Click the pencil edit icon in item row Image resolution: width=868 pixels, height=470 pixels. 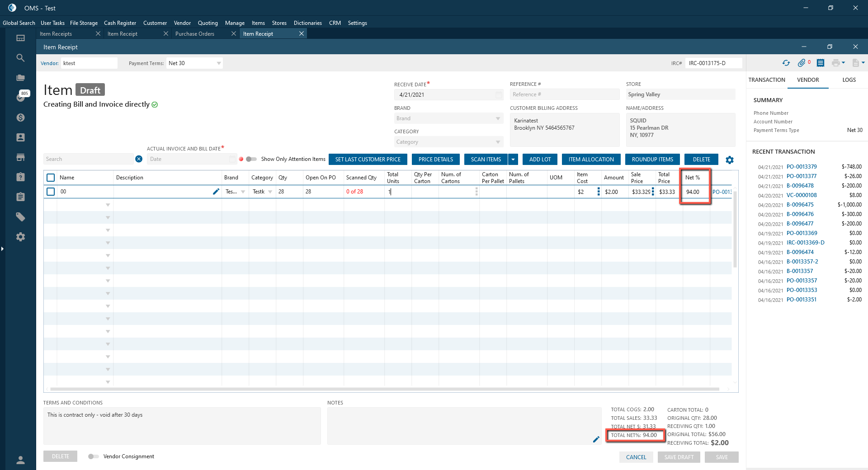click(216, 192)
